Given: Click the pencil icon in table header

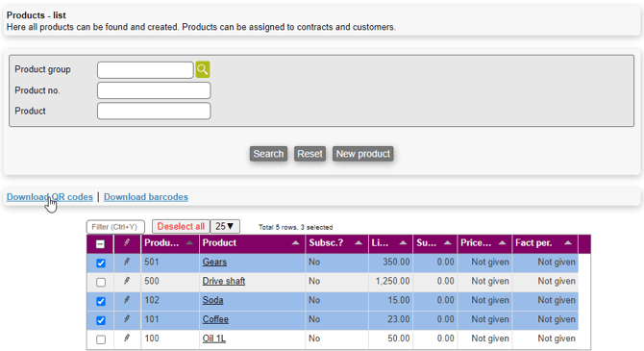Looking at the screenshot, I should pyautogui.click(x=127, y=242).
